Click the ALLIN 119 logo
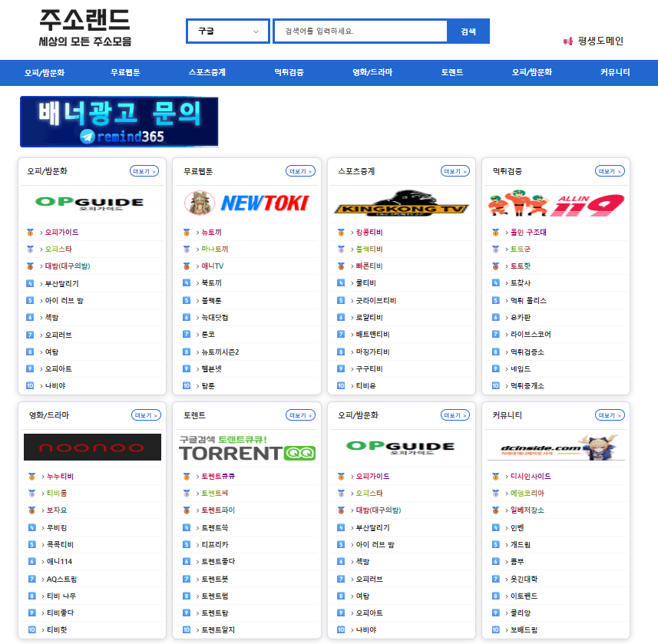658x644 pixels. pos(556,203)
